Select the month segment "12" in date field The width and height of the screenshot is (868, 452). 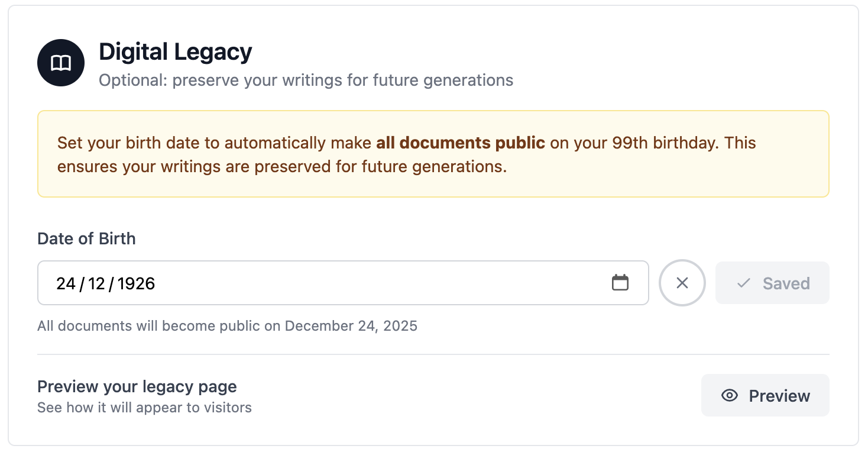click(x=96, y=283)
